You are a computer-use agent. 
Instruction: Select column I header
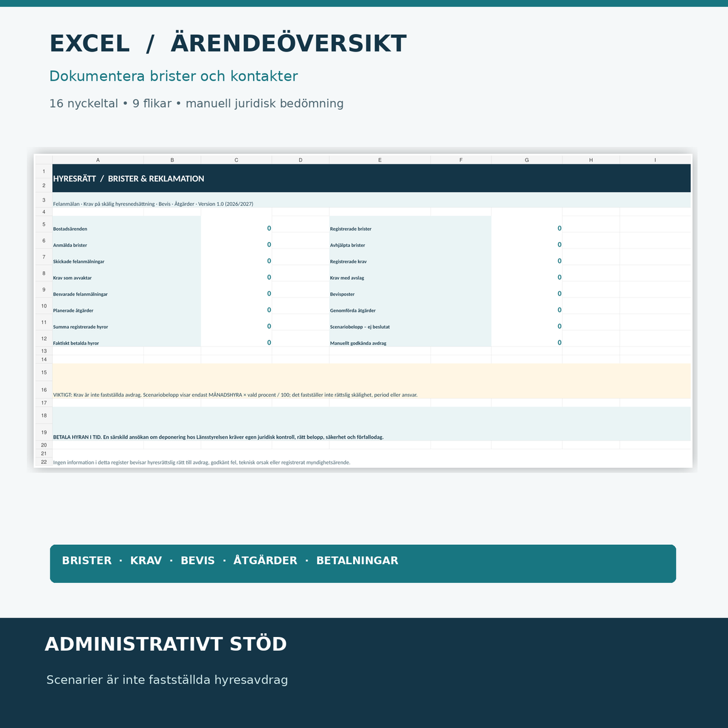pyautogui.click(x=655, y=160)
